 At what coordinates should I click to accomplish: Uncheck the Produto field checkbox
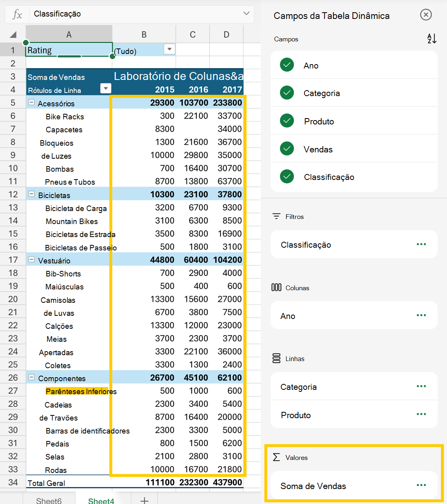pos(287,121)
